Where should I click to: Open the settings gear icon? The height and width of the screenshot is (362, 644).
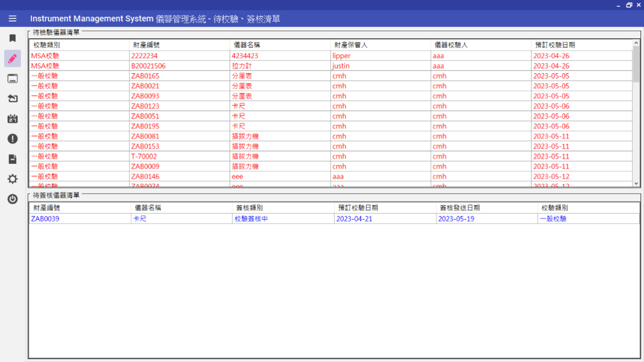[x=12, y=179]
